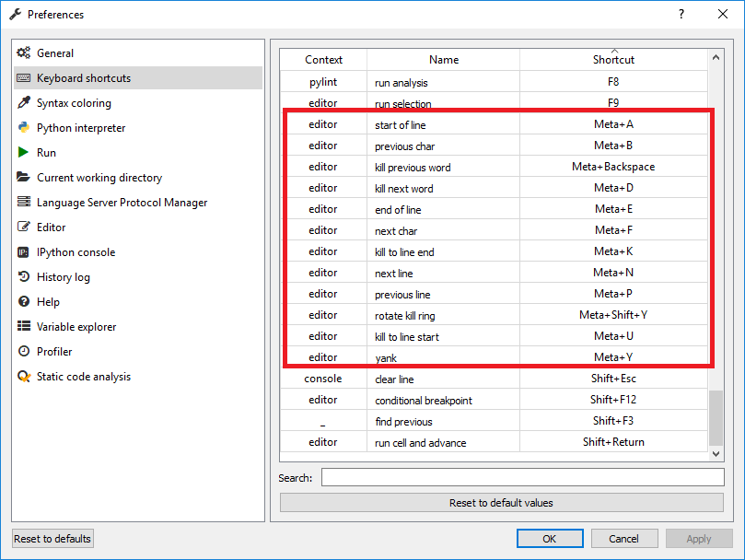Click the Help question mark icon
Image resolution: width=745 pixels, height=560 pixels.
point(24,301)
